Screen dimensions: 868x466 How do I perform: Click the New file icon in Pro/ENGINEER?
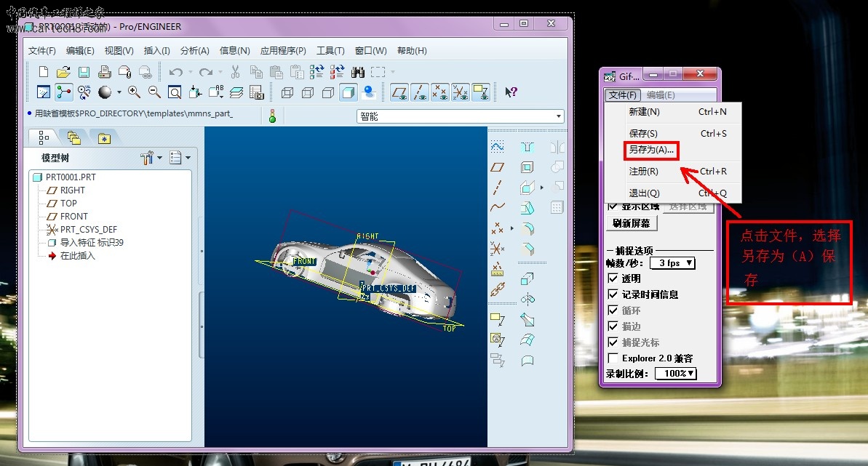[43, 72]
